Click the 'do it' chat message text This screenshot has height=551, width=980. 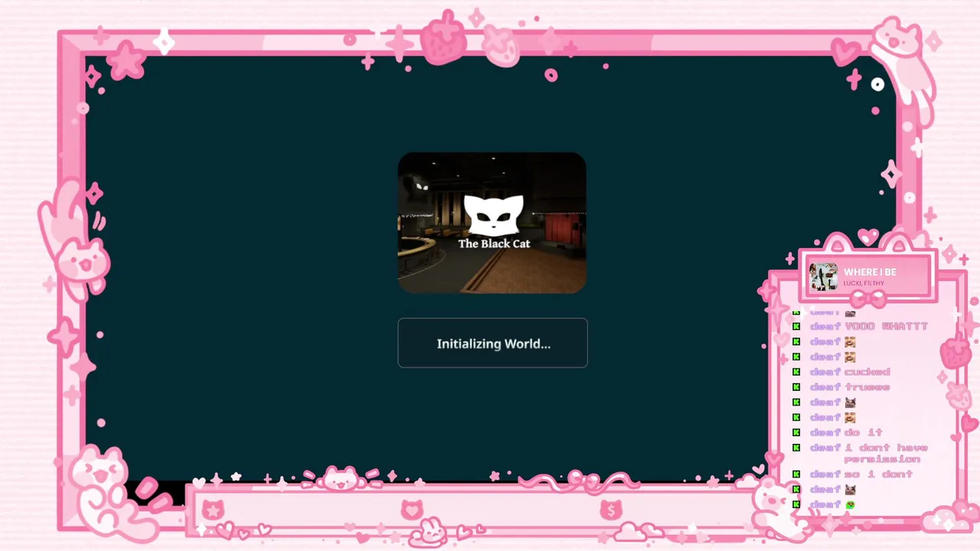864,432
